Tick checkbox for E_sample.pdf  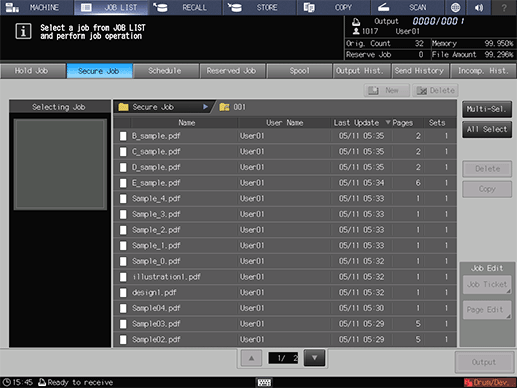[123, 183]
